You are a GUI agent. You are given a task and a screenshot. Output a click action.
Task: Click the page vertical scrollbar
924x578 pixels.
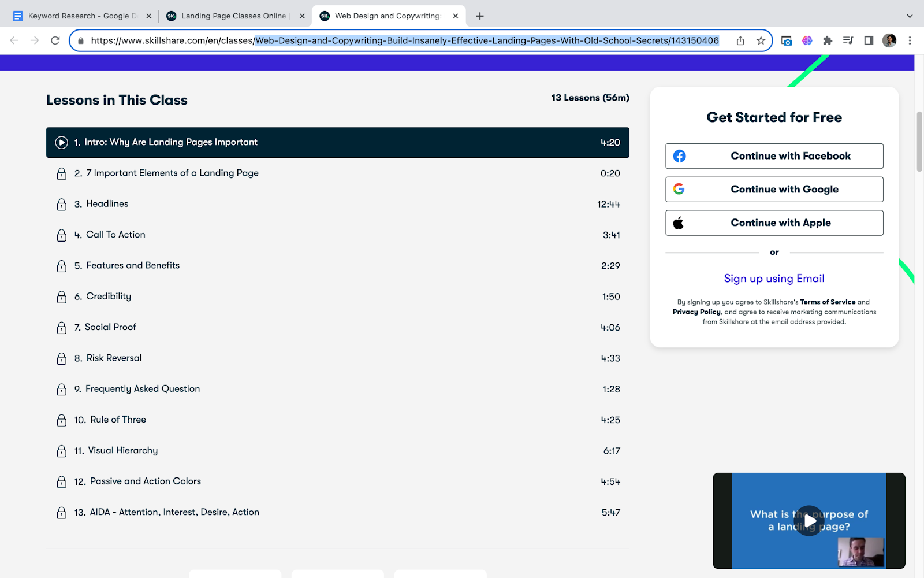(x=919, y=142)
